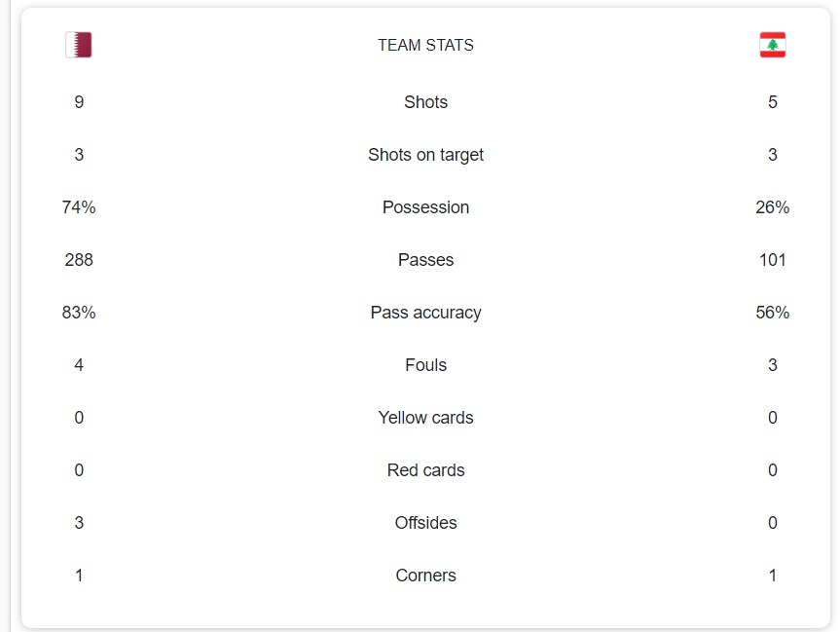Click the Lebanon flag icon

(x=773, y=45)
